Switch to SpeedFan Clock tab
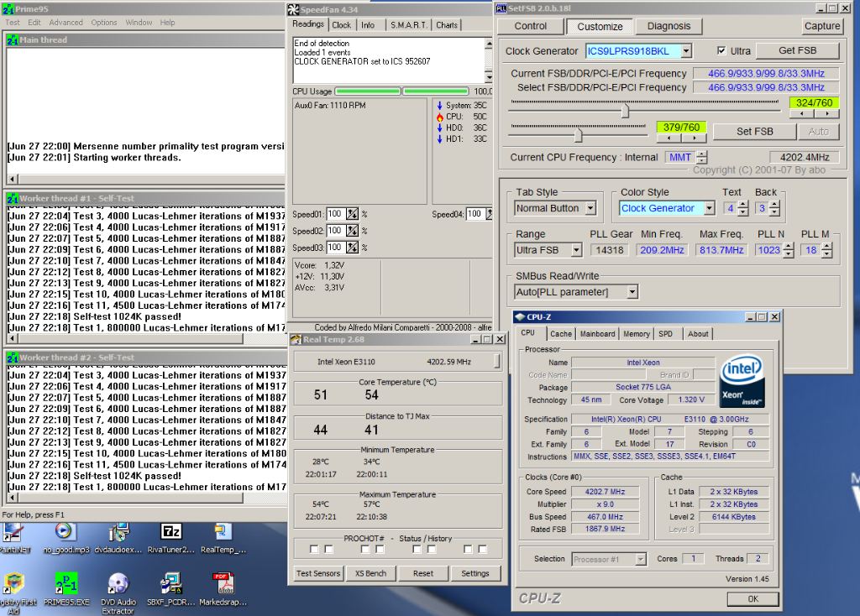Screen dimensions: 860x616 [x=341, y=24]
